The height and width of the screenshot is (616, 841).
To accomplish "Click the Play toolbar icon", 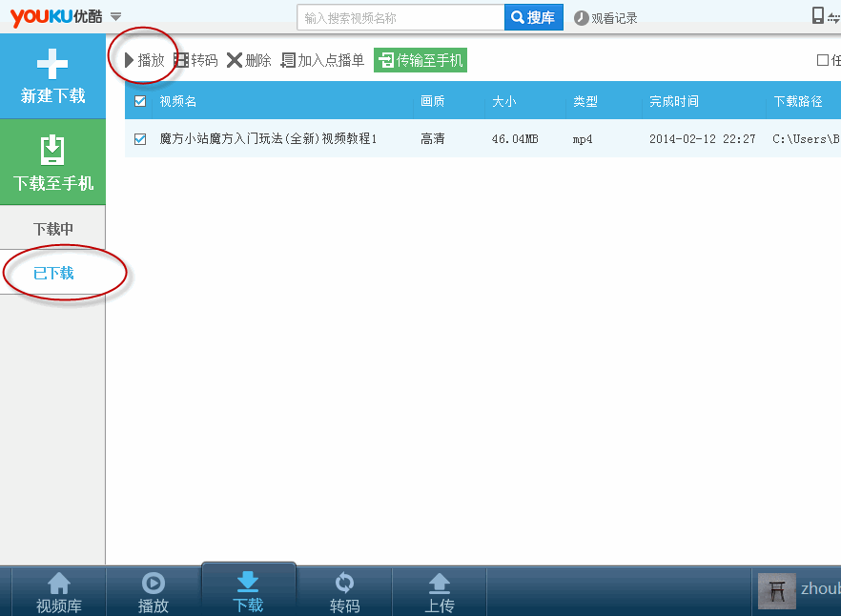I will 130,60.
